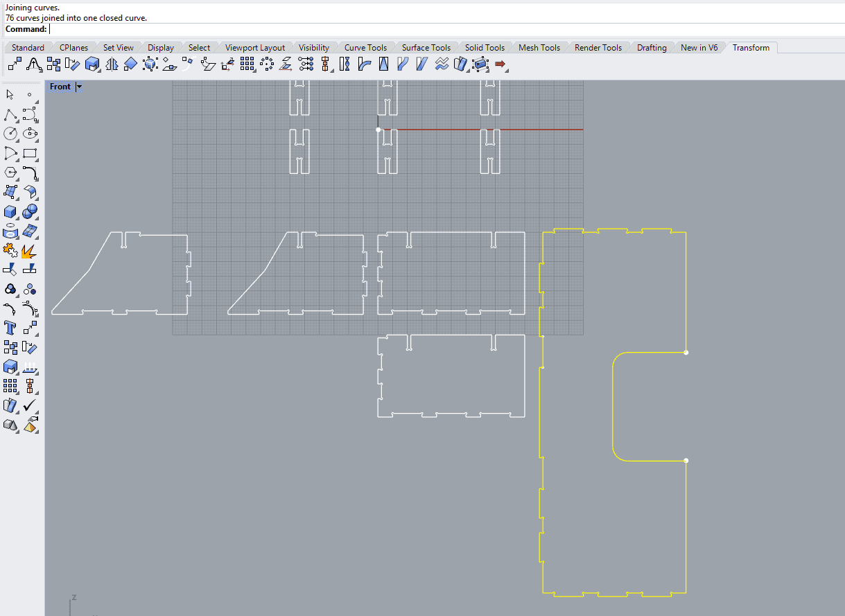This screenshot has height=616, width=845.
Task: Select the arrow pointer tool in the sidebar
Action: 10,95
